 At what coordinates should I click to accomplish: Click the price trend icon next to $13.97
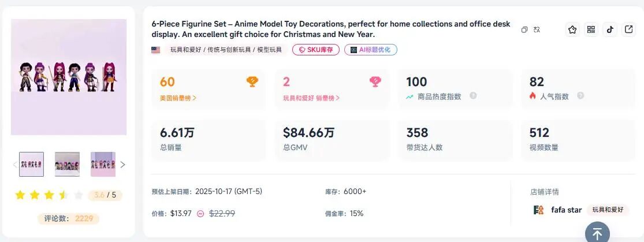point(200,214)
